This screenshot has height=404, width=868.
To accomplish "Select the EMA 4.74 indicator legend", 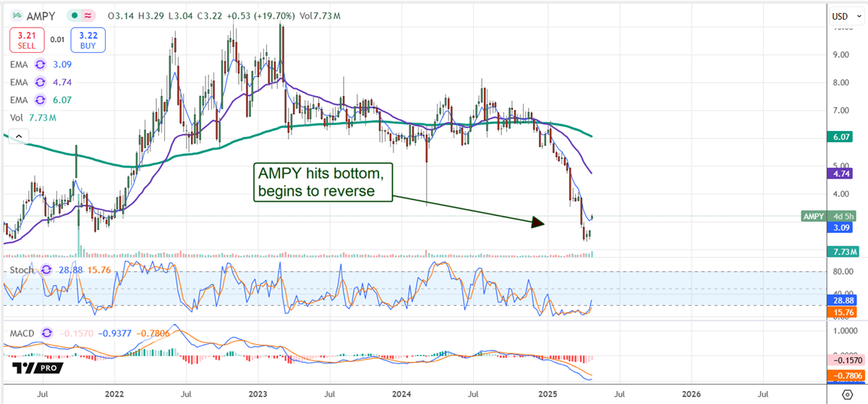I will (41, 82).
